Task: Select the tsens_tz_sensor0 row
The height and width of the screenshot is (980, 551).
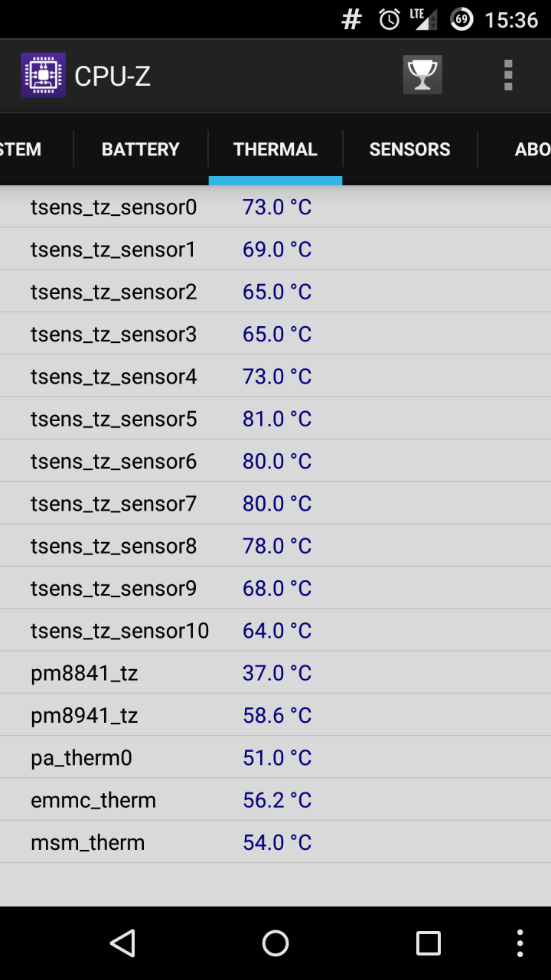Action: [x=275, y=207]
